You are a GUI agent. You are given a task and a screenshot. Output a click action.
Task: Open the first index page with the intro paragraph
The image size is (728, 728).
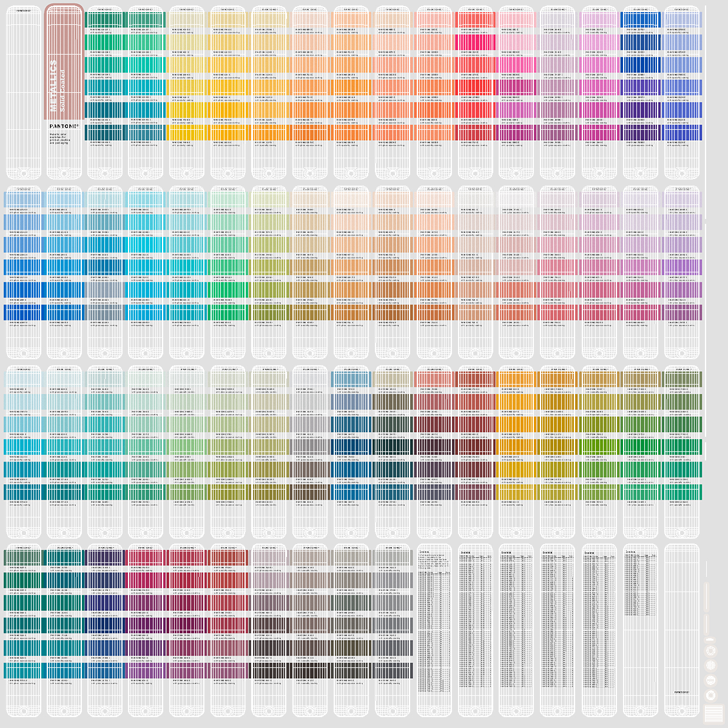(x=435, y=630)
